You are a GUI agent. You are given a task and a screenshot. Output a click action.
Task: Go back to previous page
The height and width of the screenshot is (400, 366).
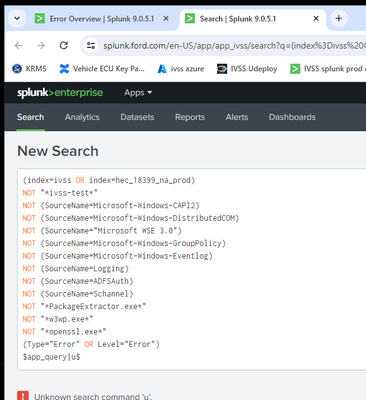tap(19, 45)
